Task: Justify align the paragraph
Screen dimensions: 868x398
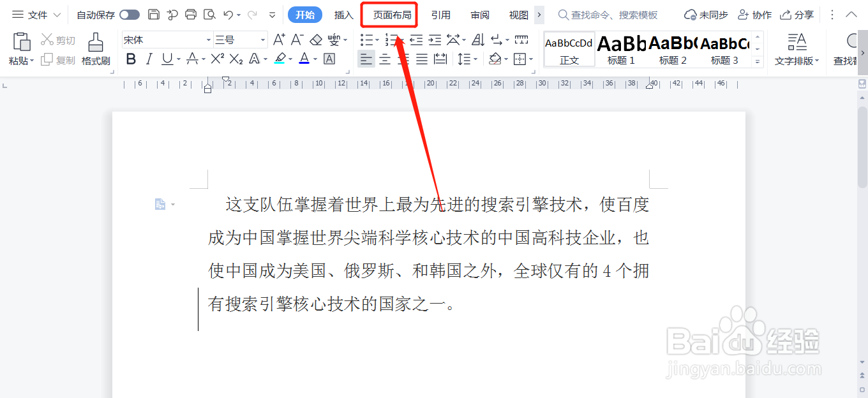Action: click(x=422, y=59)
